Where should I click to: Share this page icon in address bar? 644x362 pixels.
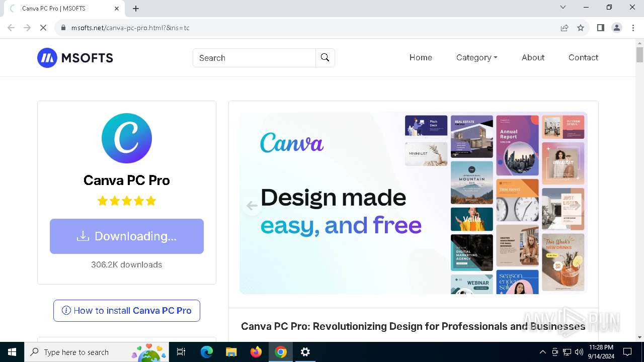coord(565,28)
